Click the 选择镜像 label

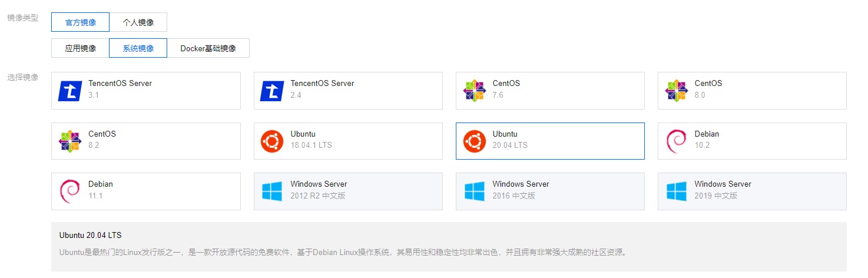tap(22, 77)
